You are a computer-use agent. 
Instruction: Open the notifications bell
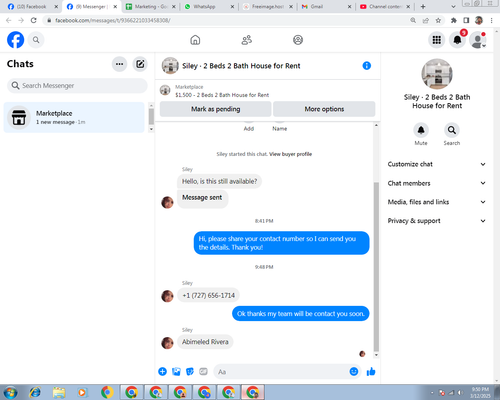[x=457, y=40]
